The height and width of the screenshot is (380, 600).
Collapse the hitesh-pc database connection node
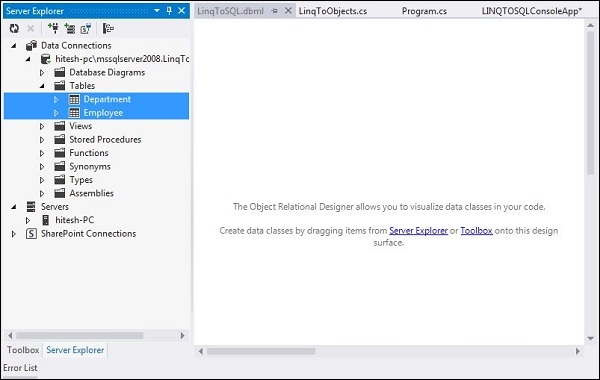click(x=28, y=59)
